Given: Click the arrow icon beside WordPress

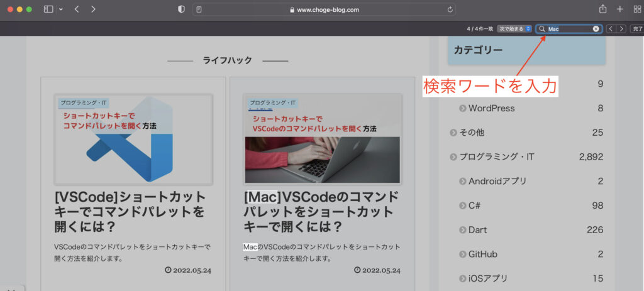Looking at the screenshot, I should click(x=463, y=108).
